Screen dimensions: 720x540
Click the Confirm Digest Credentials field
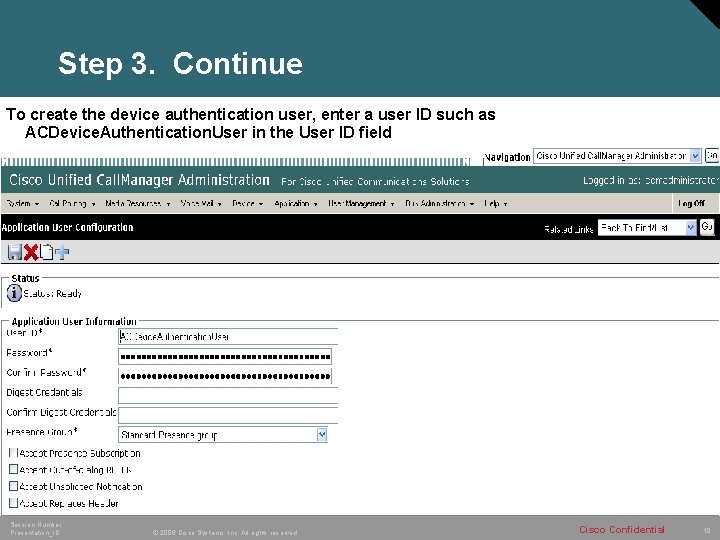[x=228, y=415]
